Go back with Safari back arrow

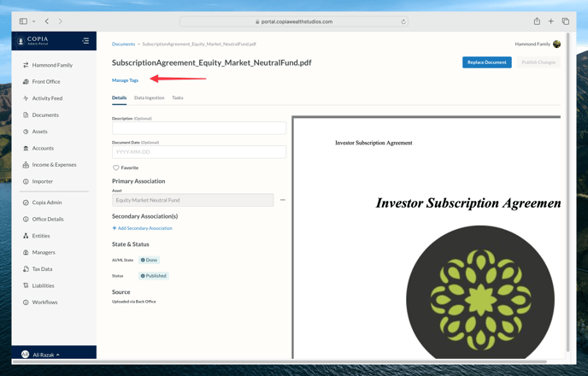coord(47,21)
